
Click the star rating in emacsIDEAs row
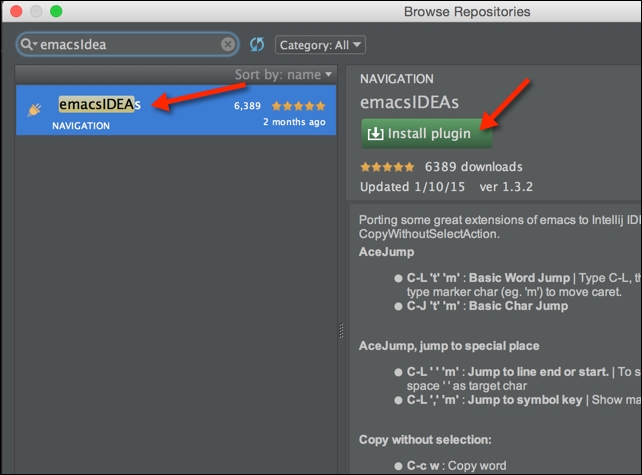[298, 106]
